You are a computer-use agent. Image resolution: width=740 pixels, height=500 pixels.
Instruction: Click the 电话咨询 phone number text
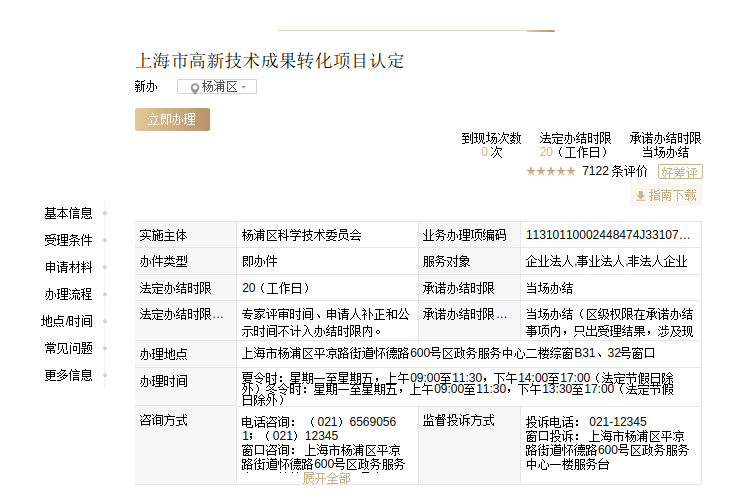[x=319, y=429]
